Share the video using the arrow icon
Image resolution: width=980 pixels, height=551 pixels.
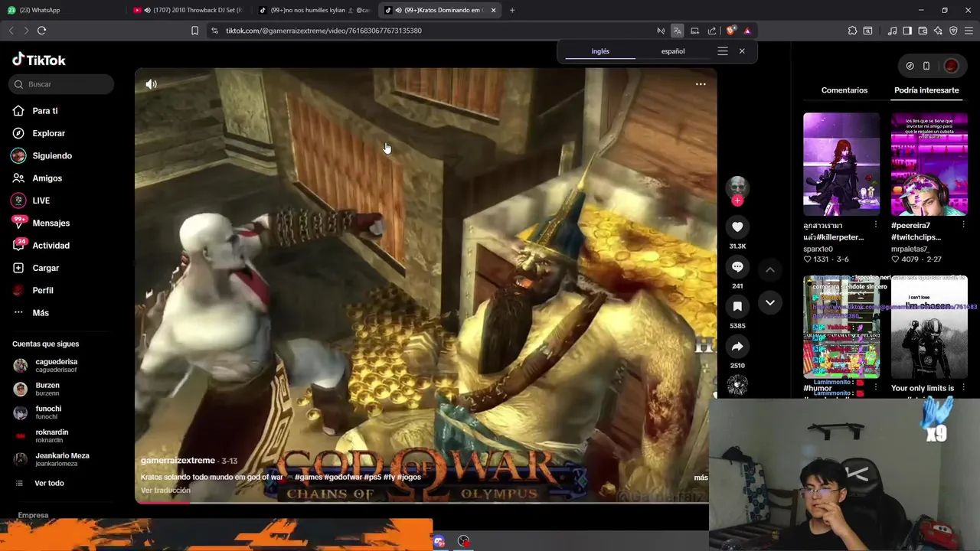[x=737, y=346]
